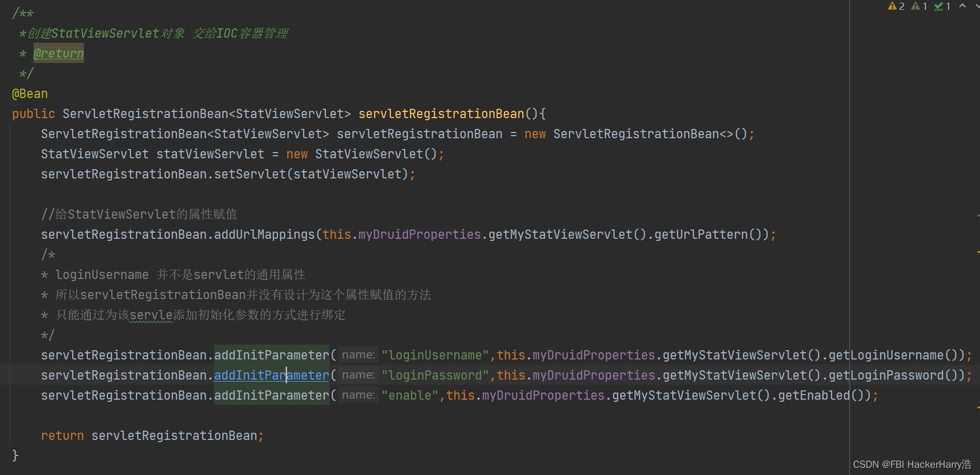Click the addUrlMappings method call

point(264,235)
